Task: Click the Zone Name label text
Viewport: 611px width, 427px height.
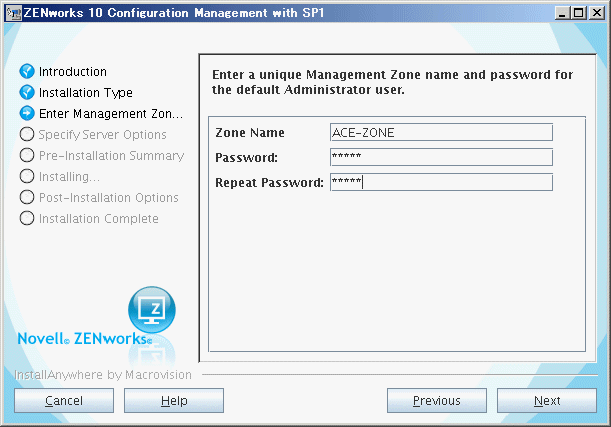Action: tap(250, 133)
